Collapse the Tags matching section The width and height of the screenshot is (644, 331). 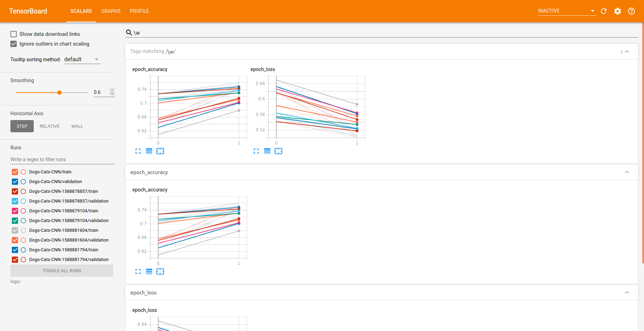627,52
